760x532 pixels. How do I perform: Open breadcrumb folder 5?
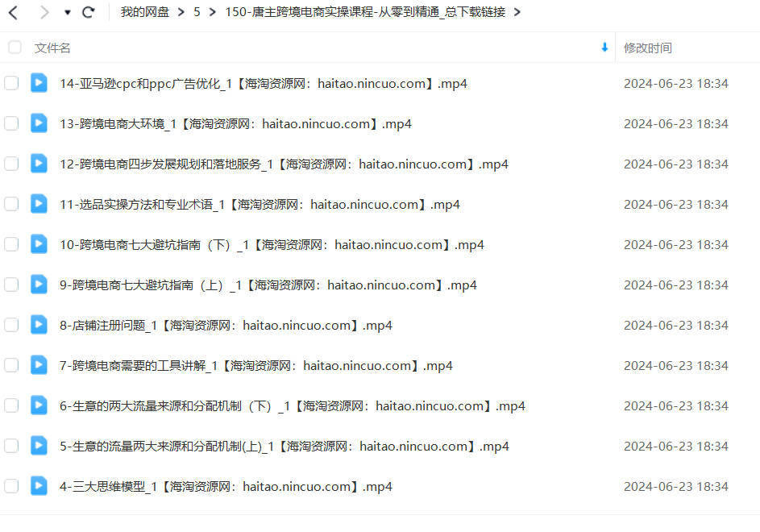[x=197, y=12]
